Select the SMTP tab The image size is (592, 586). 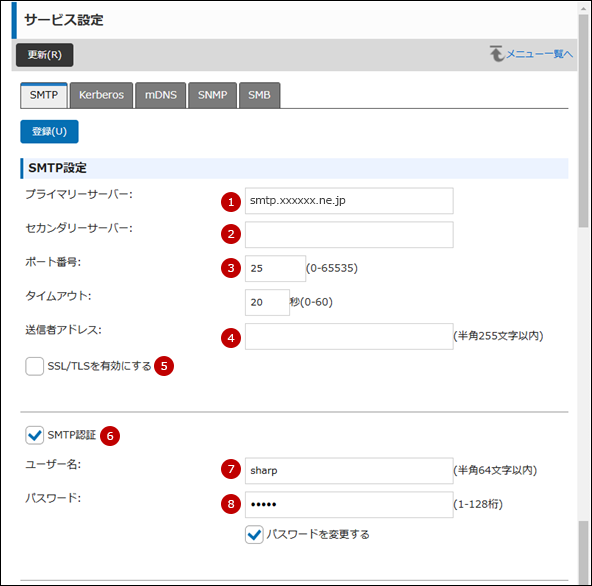44,95
